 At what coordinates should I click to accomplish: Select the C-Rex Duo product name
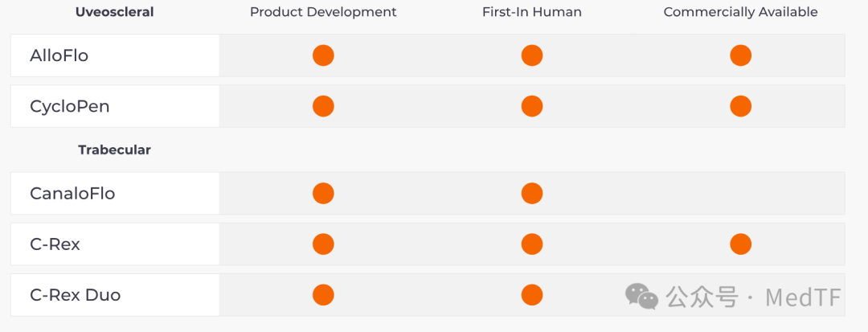[76, 295]
